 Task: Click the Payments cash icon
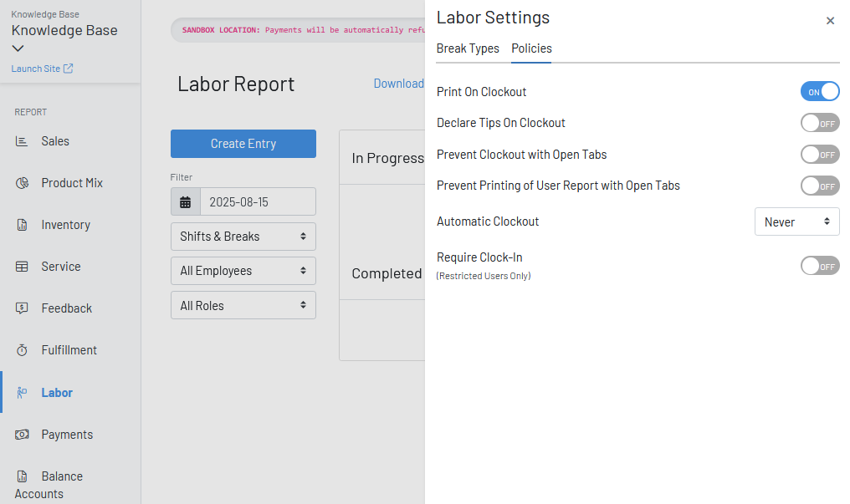(23, 435)
